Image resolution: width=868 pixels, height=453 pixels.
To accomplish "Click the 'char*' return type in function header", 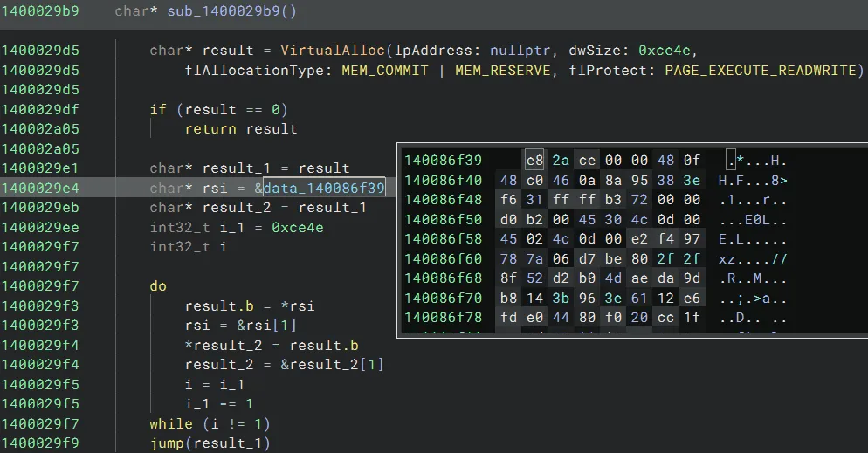I will coord(136,11).
